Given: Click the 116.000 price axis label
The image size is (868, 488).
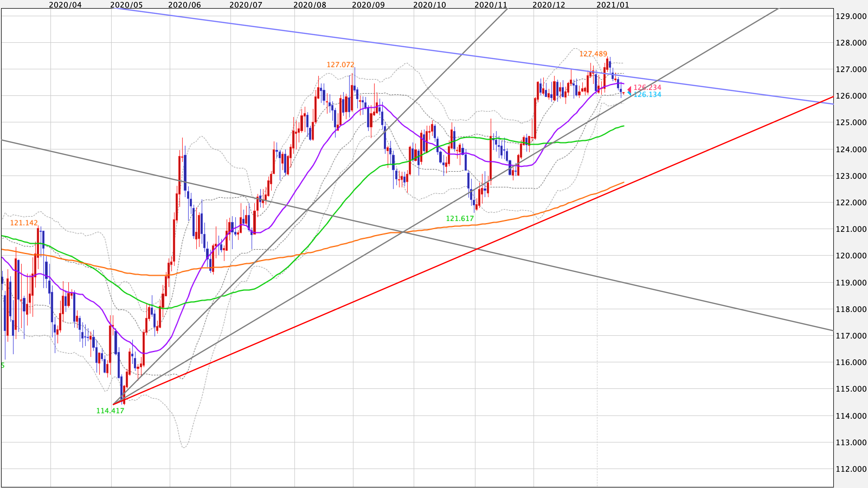Looking at the screenshot, I should 851,362.
